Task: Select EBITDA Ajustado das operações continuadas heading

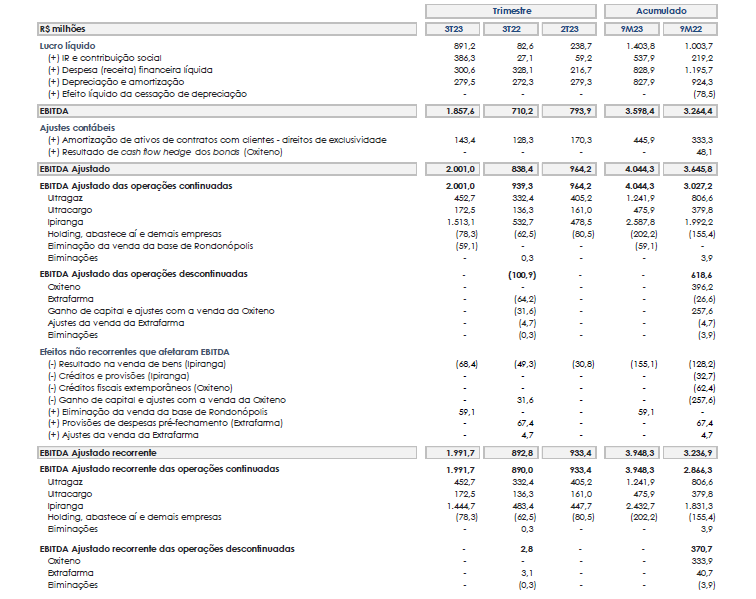Action: [136, 186]
